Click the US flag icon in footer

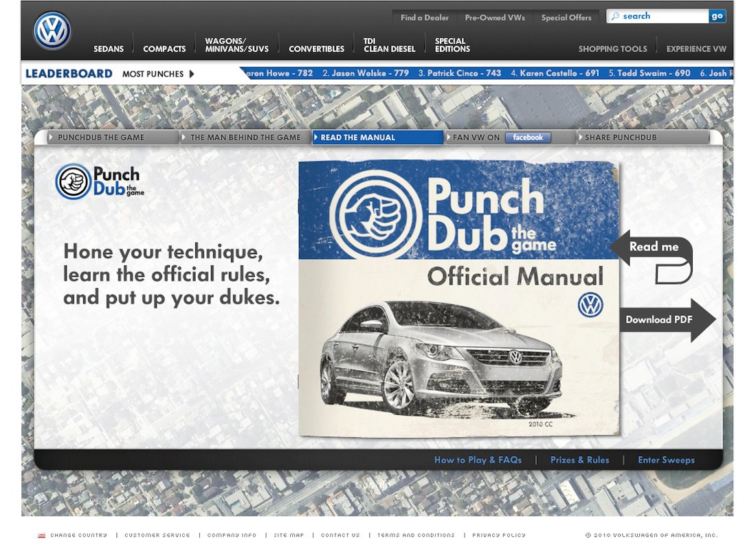42,535
